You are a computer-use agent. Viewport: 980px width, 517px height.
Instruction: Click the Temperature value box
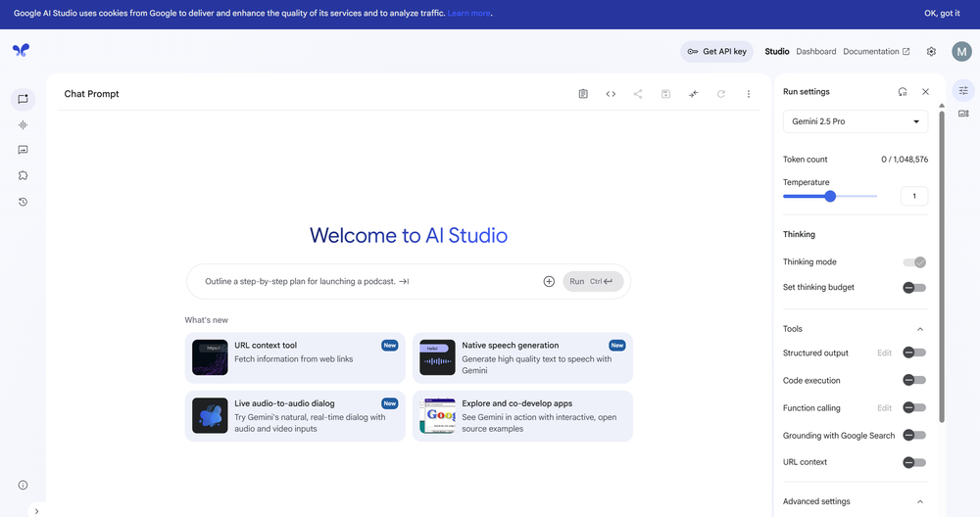pos(913,196)
